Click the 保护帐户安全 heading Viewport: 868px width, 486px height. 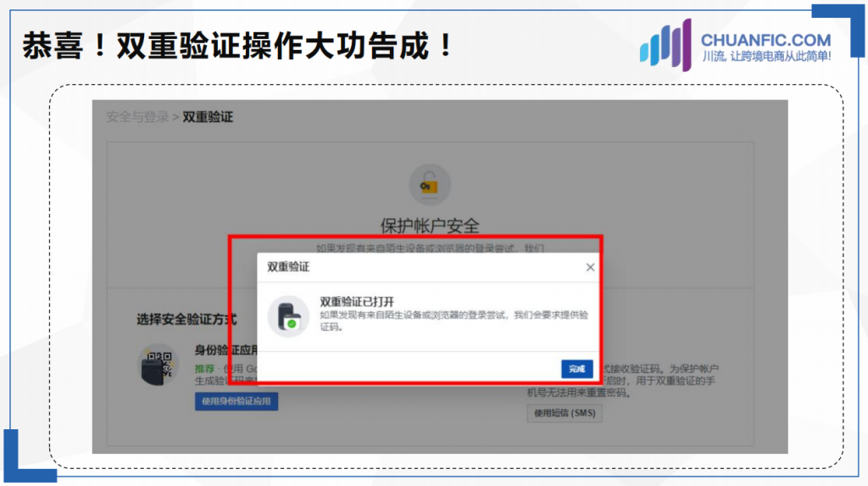click(x=430, y=226)
